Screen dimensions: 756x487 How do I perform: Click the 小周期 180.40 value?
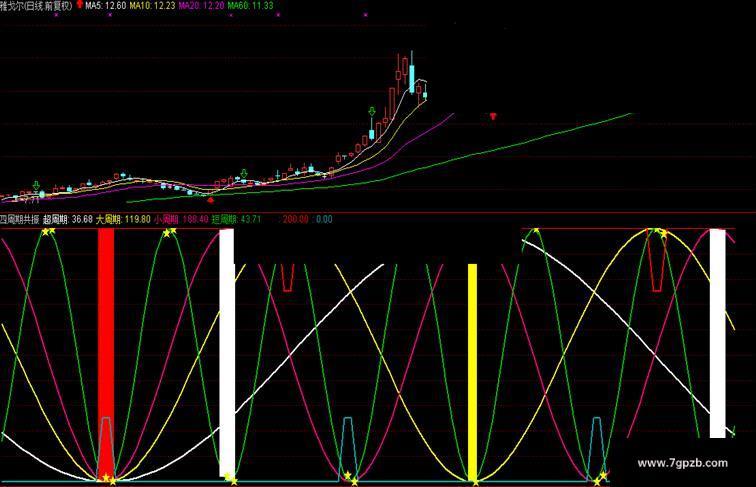pos(181,219)
